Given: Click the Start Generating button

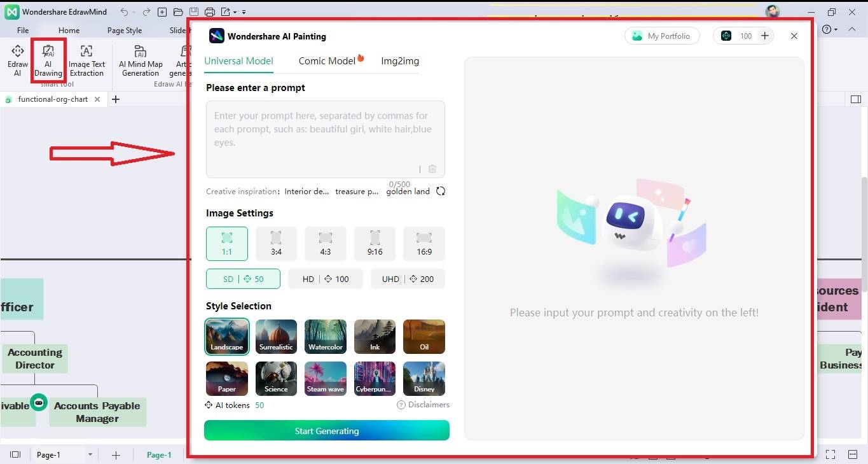Looking at the screenshot, I should pyautogui.click(x=327, y=431).
